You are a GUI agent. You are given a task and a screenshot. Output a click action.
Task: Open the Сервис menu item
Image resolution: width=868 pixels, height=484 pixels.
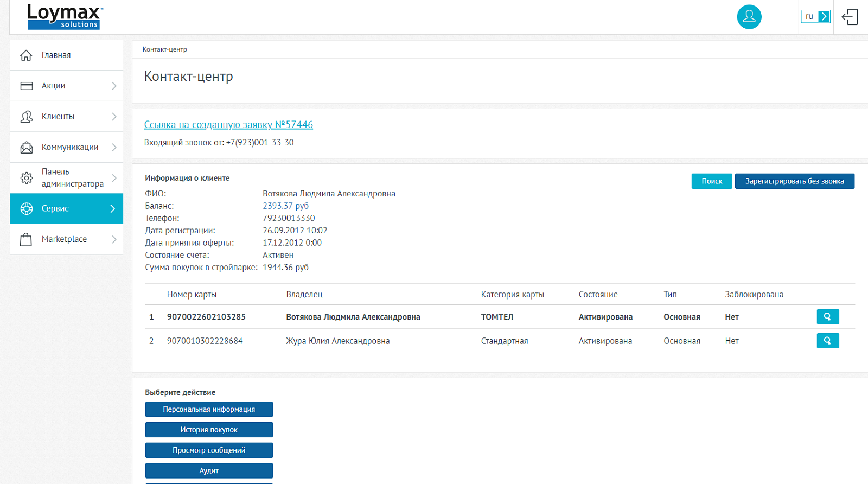click(66, 209)
